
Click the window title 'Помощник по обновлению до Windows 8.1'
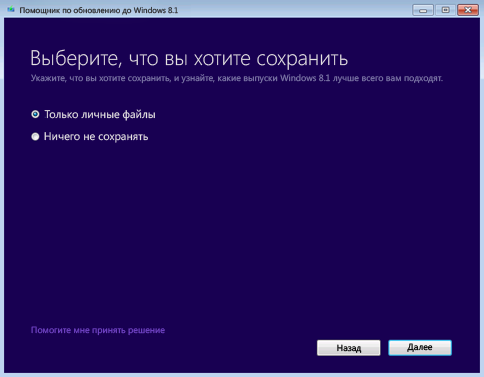(x=99, y=10)
